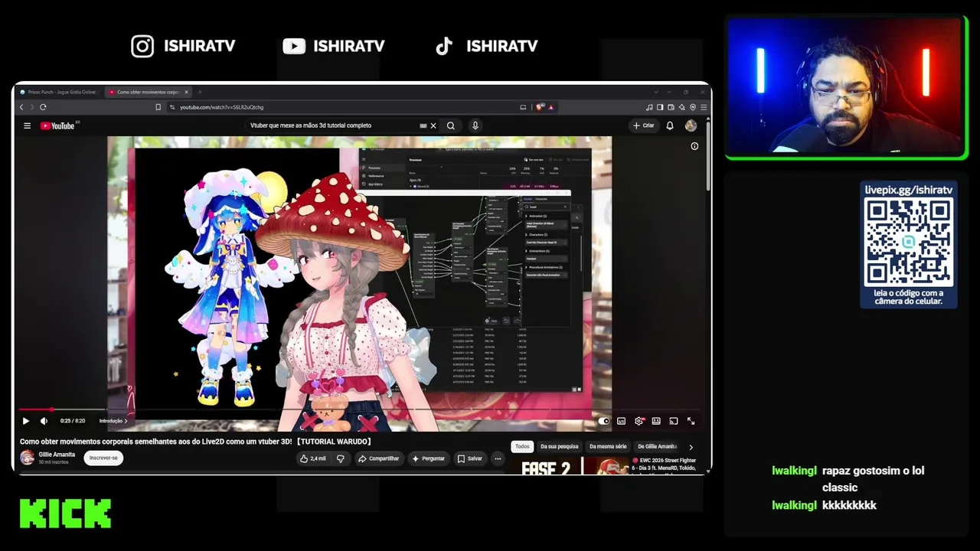Select the Todos filter chip

click(x=522, y=446)
